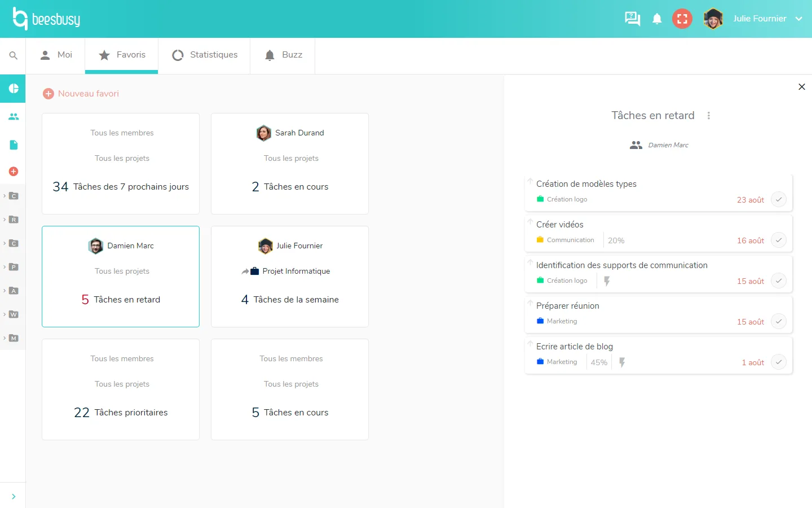
Task: Open the sidebar project labeled P
Action: 14,267
